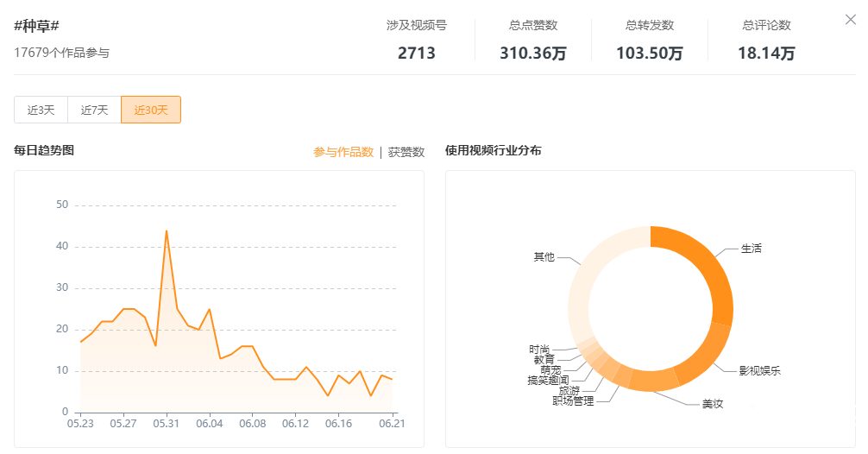Show the 参与作品数 trend line
868x454 pixels.
343,152
